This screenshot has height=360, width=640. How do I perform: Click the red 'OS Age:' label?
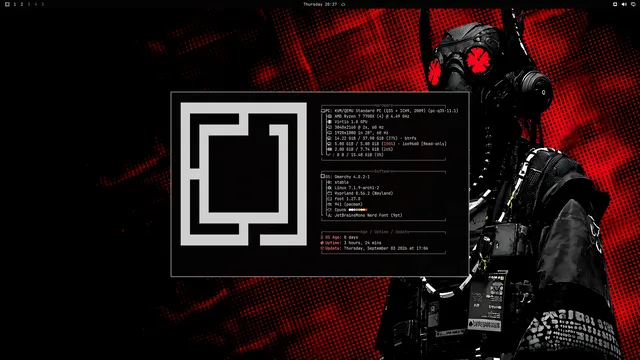click(333, 237)
